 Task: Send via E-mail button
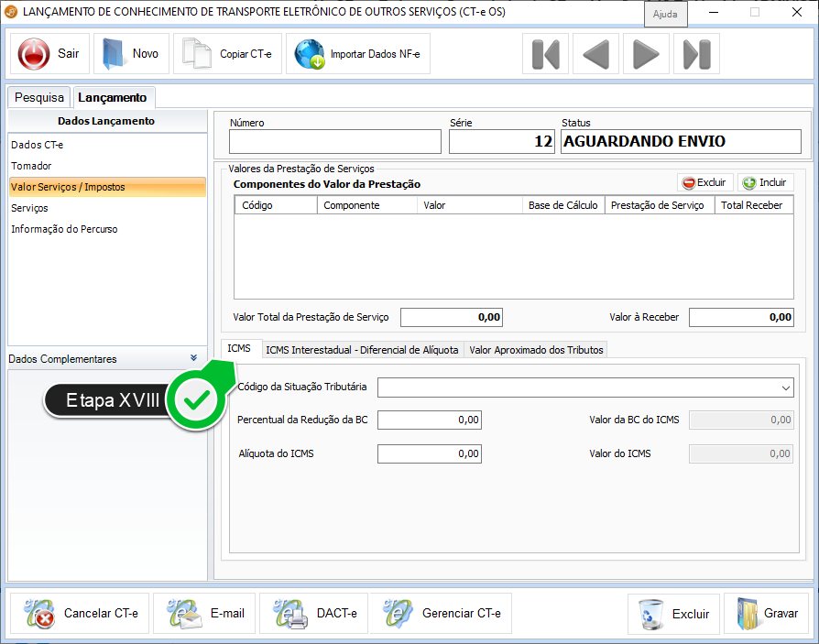point(205,614)
